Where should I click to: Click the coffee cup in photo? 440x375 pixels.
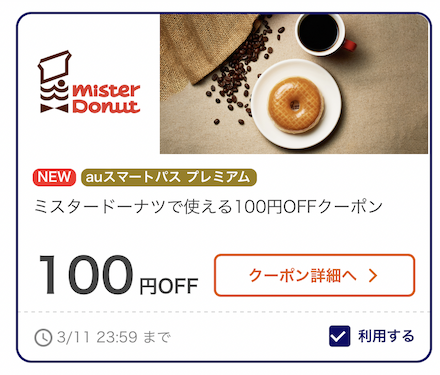[323, 34]
